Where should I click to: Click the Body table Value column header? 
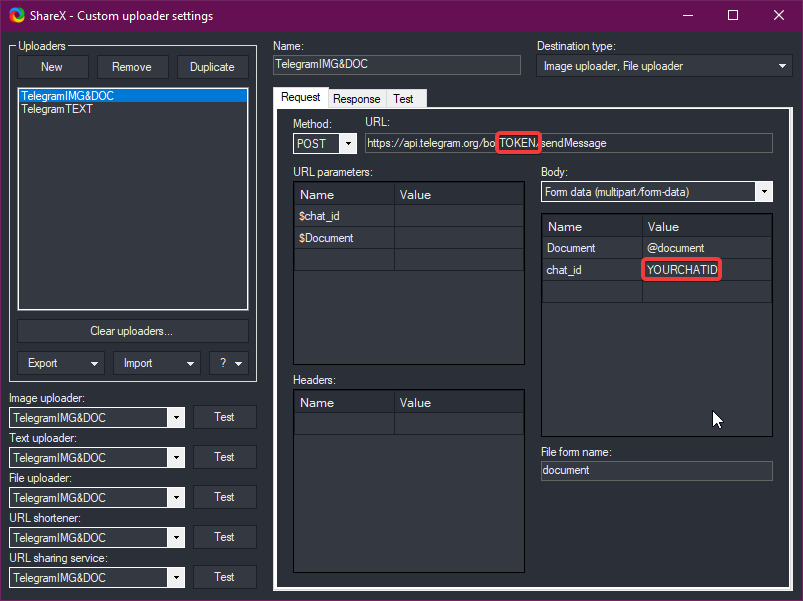(x=707, y=226)
